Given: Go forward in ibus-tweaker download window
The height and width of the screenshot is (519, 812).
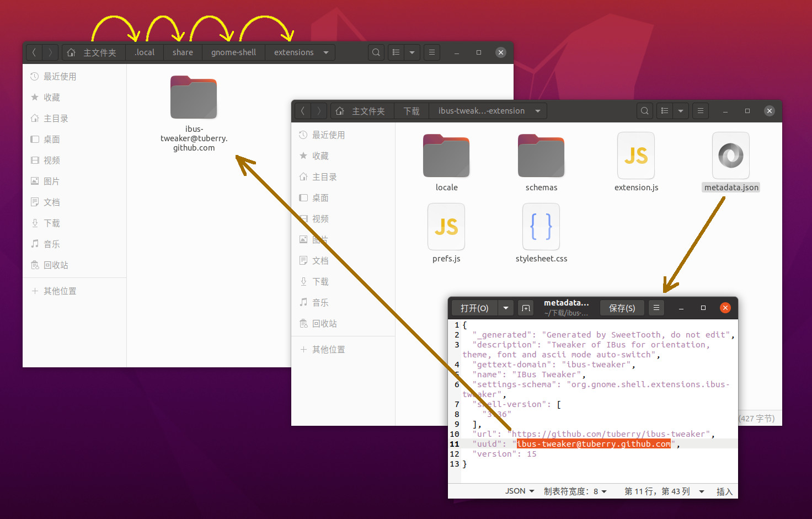Looking at the screenshot, I should pos(319,111).
